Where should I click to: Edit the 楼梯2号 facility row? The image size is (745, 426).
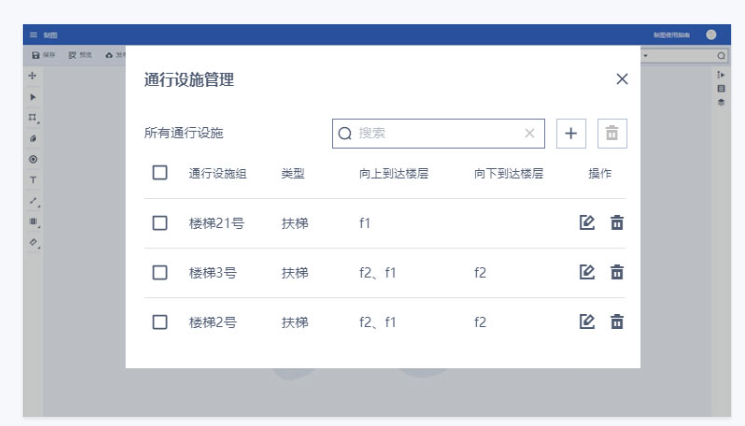(x=588, y=322)
